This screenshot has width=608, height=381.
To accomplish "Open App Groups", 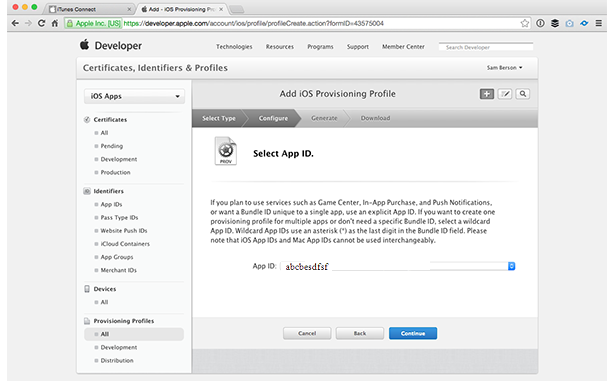I will (x=117, y=257).
